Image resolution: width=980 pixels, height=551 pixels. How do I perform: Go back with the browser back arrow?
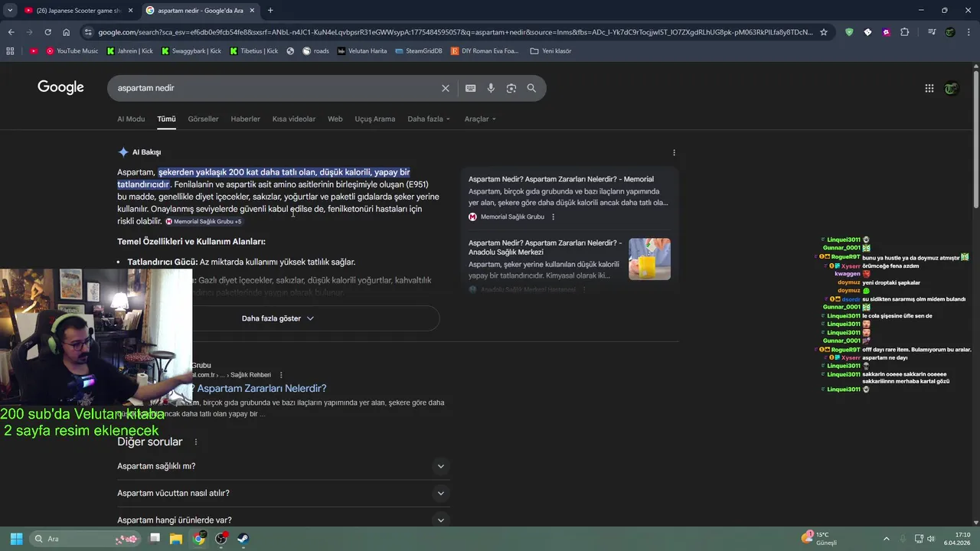coord(11,32)
